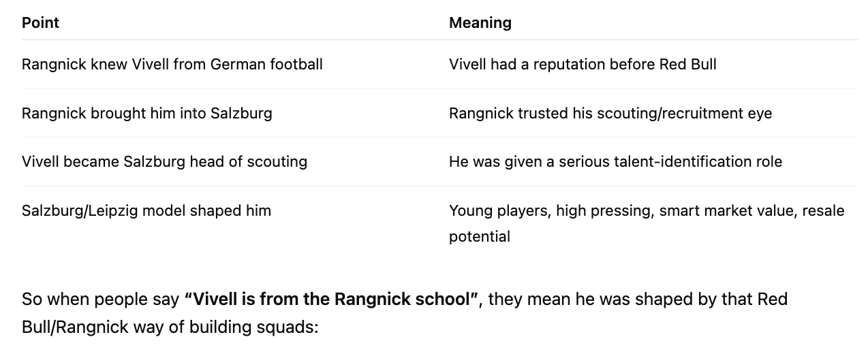The height and width of the screenshot is (354, 868).
Task: Click 'Vivell had a reputation before Red Bull'
Action: (583, 64)
